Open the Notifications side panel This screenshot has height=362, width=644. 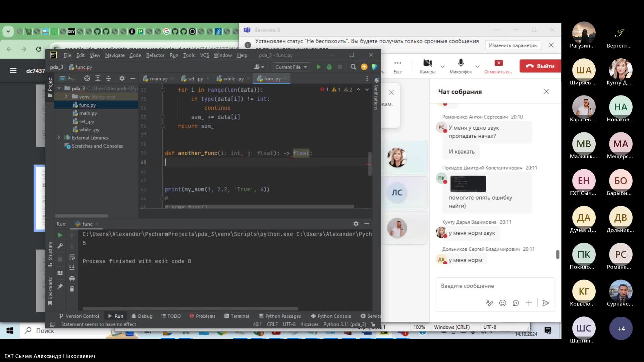click(x=376, y=93)
